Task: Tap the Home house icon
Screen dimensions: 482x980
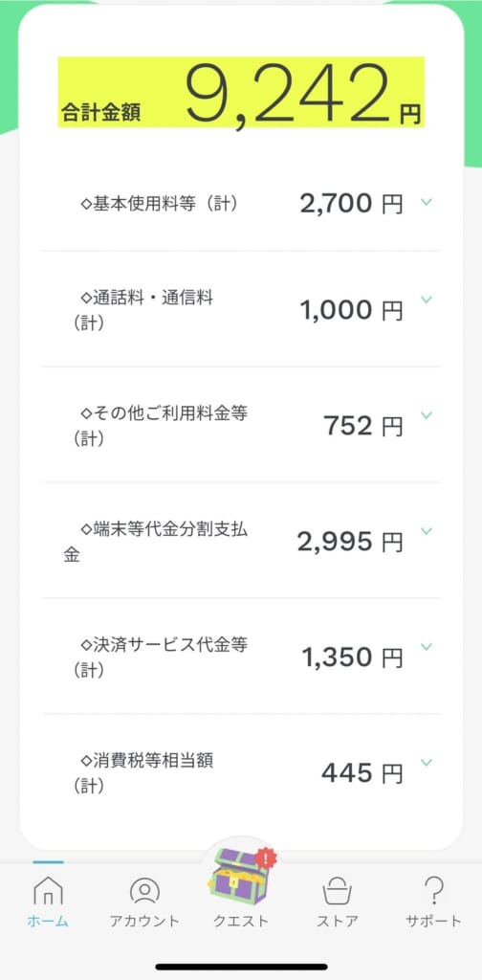Action: click(48, 891)
